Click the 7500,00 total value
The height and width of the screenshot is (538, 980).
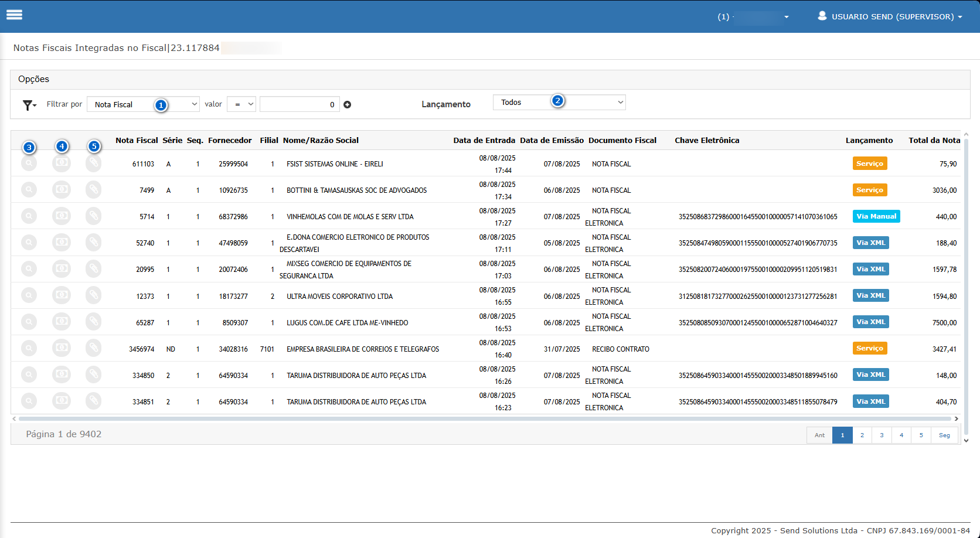tap(944, 323)
